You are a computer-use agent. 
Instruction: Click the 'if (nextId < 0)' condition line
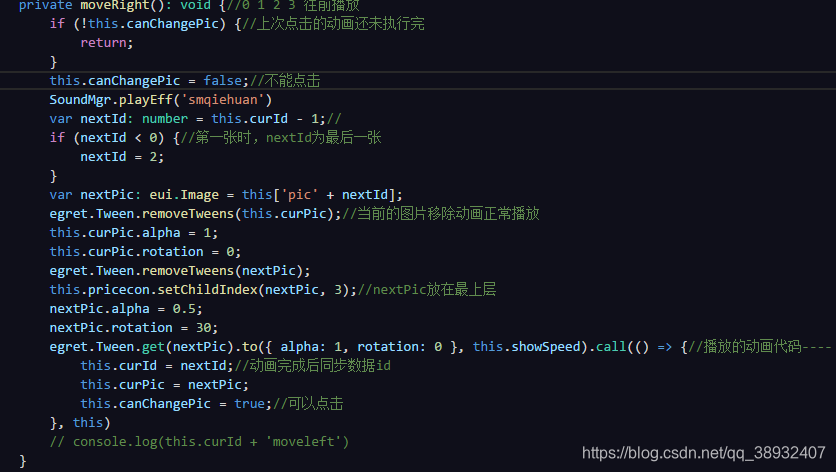[215, 138]
